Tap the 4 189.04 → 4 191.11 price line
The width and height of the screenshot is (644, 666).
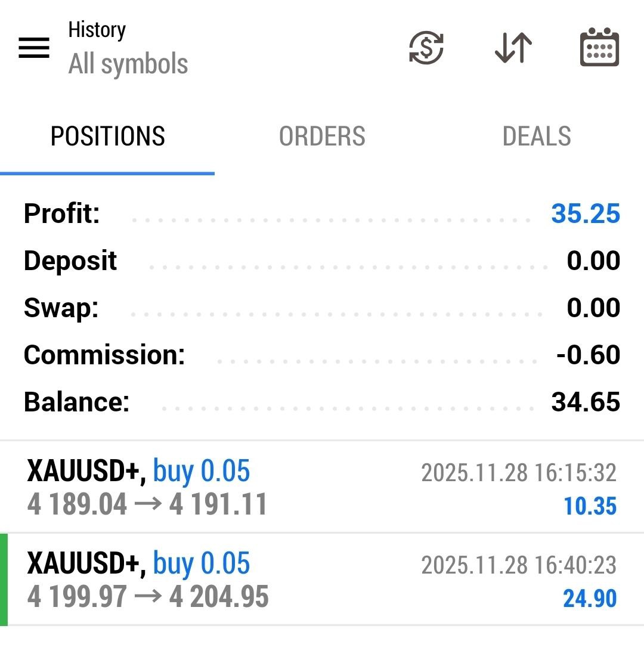pyautogui.click(x=147, y=505)
